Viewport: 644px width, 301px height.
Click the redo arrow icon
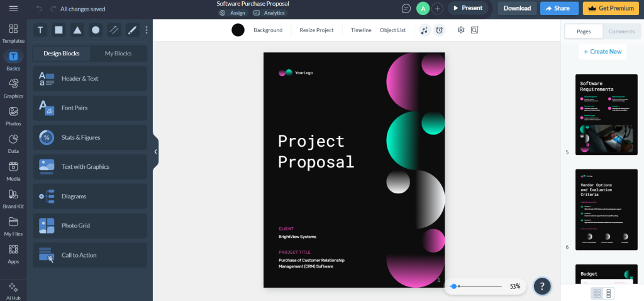[53, 9]
